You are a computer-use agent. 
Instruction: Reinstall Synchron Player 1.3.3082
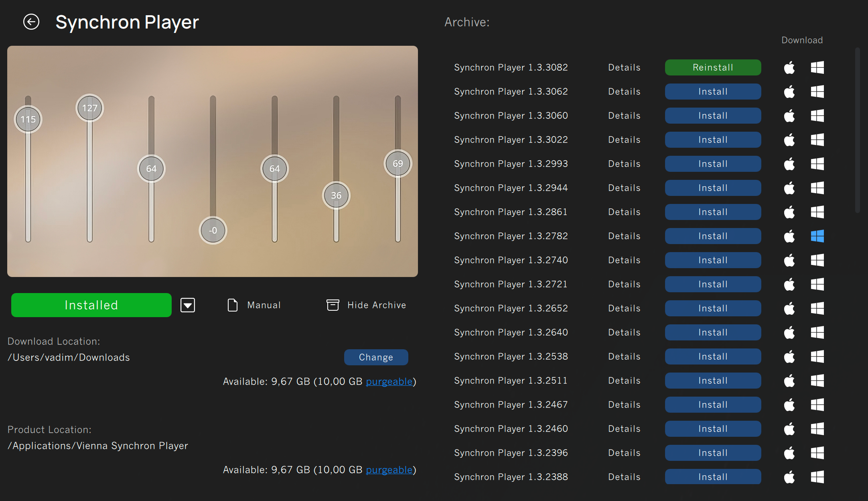pyautogui.click(x=713, y=67)
